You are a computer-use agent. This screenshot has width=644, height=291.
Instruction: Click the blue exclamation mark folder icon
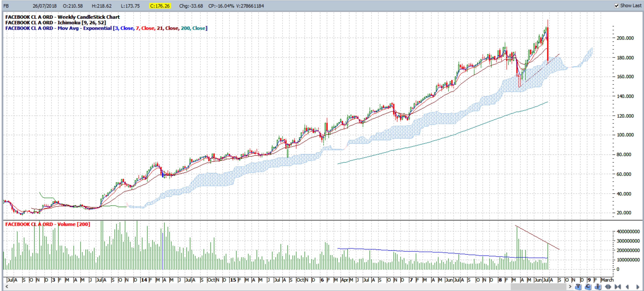coord(598,287)
